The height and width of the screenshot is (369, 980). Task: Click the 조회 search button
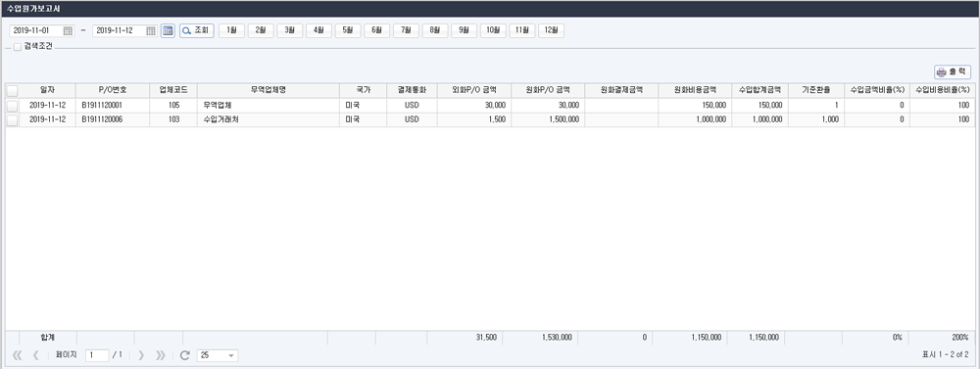pyautogui.click(x=197, y=30)
